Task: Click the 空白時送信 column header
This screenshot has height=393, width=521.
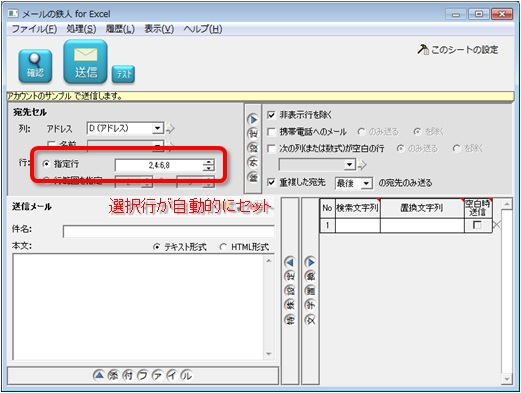Action: 478,208
